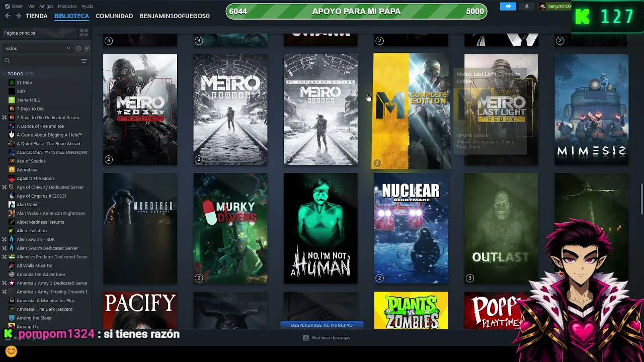Click DESPLAZARSE AL PRINCIPIO button
The width and height of the screenshot is (644, 362).
coord(321,325)
